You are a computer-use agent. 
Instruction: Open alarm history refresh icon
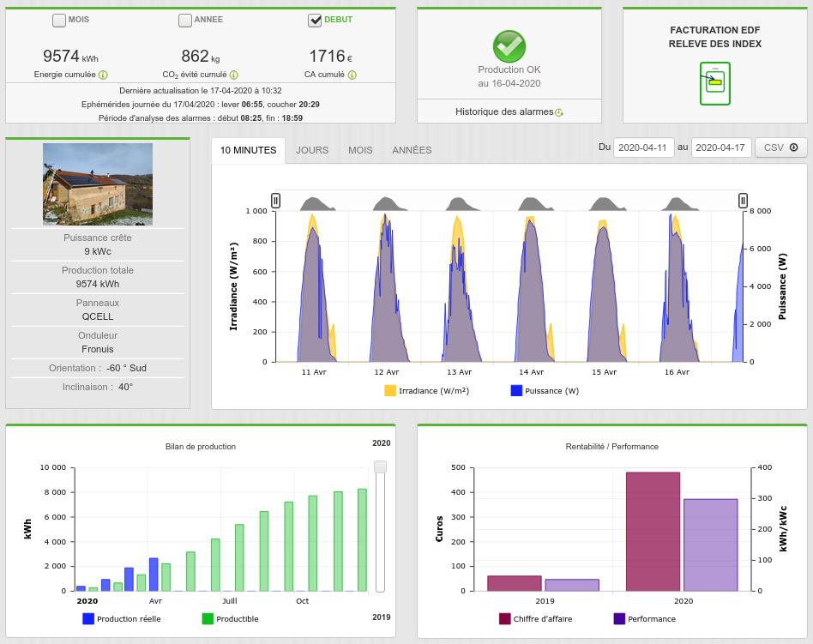pos(559,112)
